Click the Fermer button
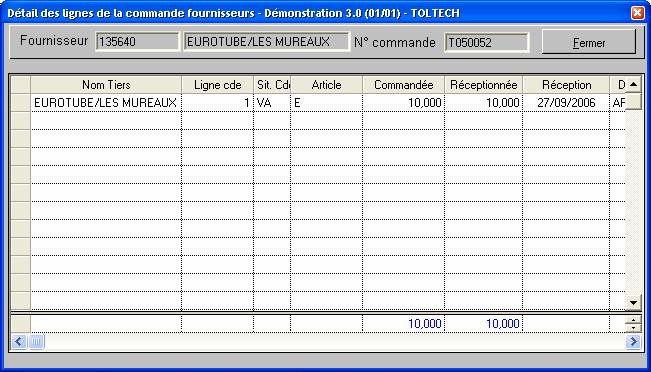This screenshot has height=372, width=651. coord(589,42)
